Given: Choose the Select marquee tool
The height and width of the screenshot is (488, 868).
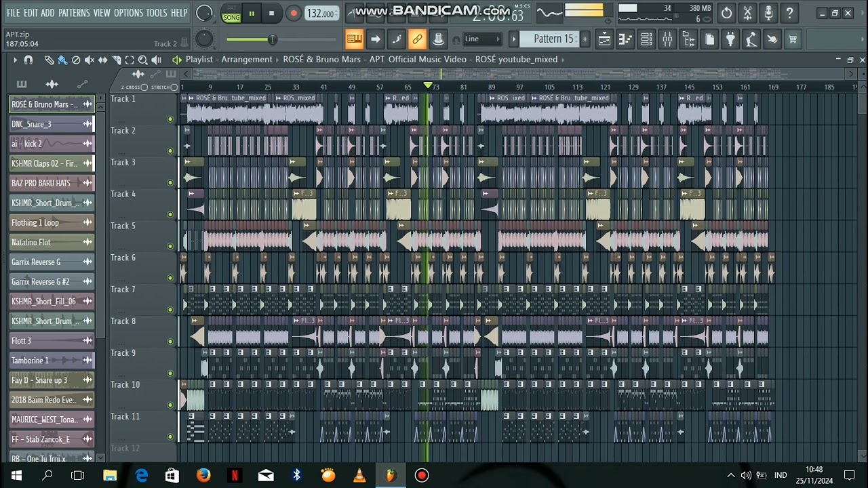Looking at the screenshot, I should [x=130, y=60].
